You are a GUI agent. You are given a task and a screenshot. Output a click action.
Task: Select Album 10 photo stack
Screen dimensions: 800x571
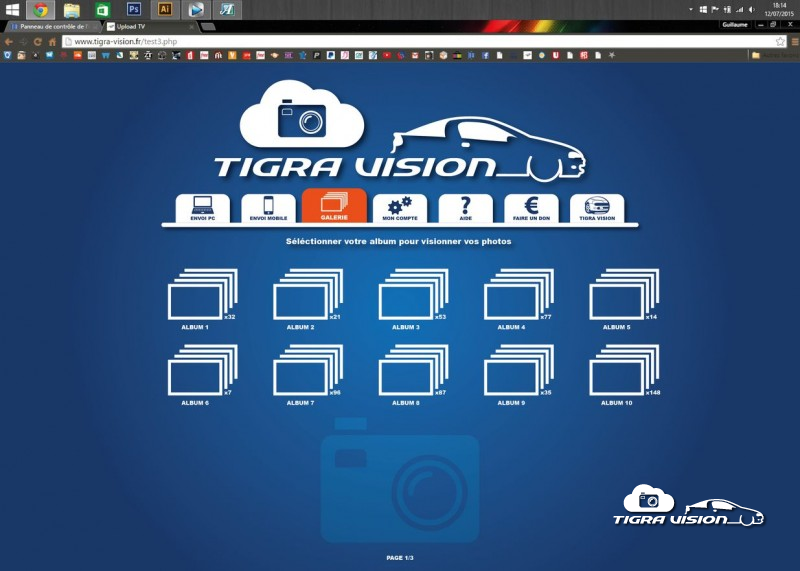tap(623, 371)
